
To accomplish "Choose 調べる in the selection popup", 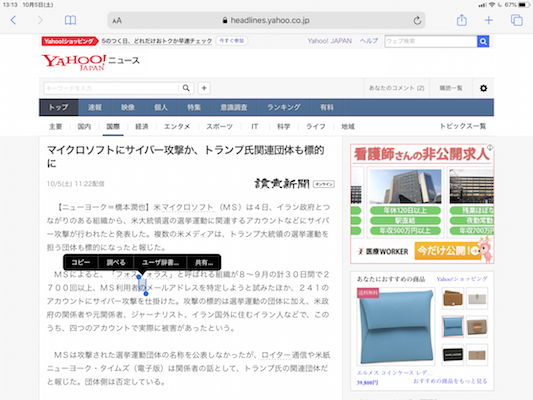I will pyautogui.click(x=116, y=262).
